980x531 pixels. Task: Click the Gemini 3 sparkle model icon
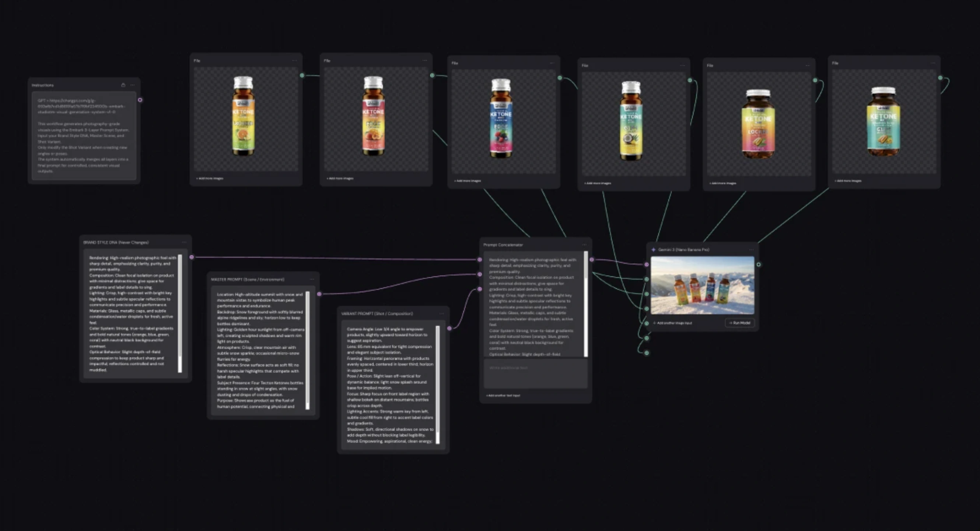(x=653, y=250)
